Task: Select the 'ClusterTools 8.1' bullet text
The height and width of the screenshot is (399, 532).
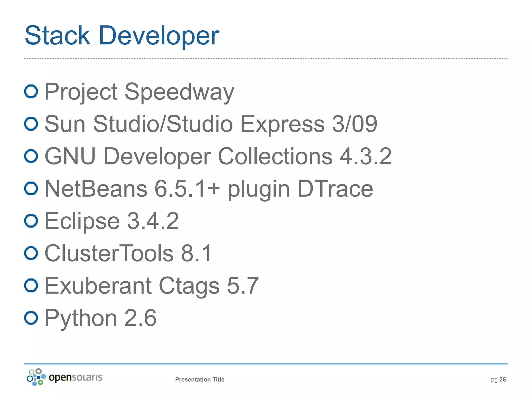Action: pyautogui.click(x=129, y=253)
